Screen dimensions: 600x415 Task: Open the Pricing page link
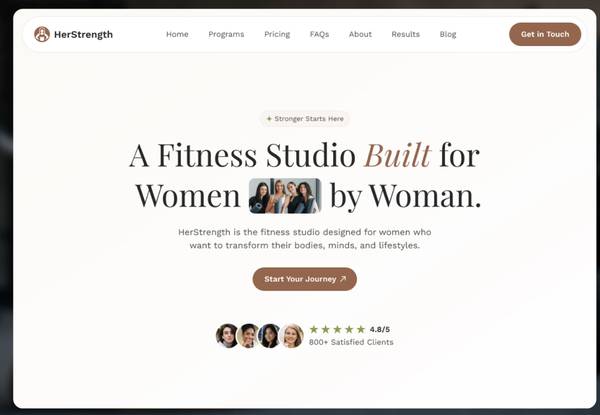coord(277,34)
